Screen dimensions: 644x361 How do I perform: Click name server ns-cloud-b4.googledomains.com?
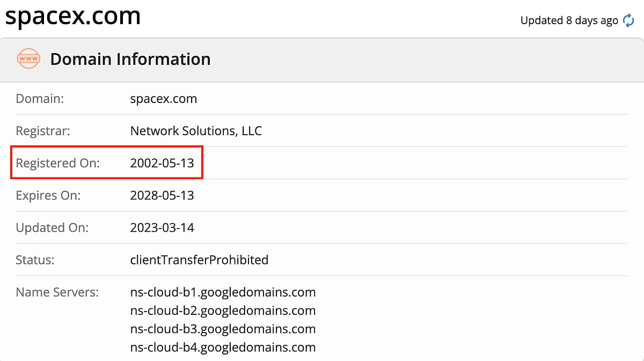coord(223,347)
